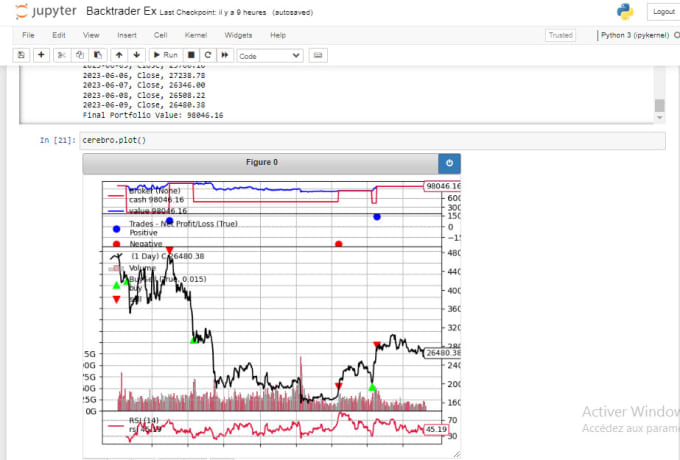Restart kernel and run all cells icon
The height and width of the screenshot is (460, 680).
tap(225, 55)
